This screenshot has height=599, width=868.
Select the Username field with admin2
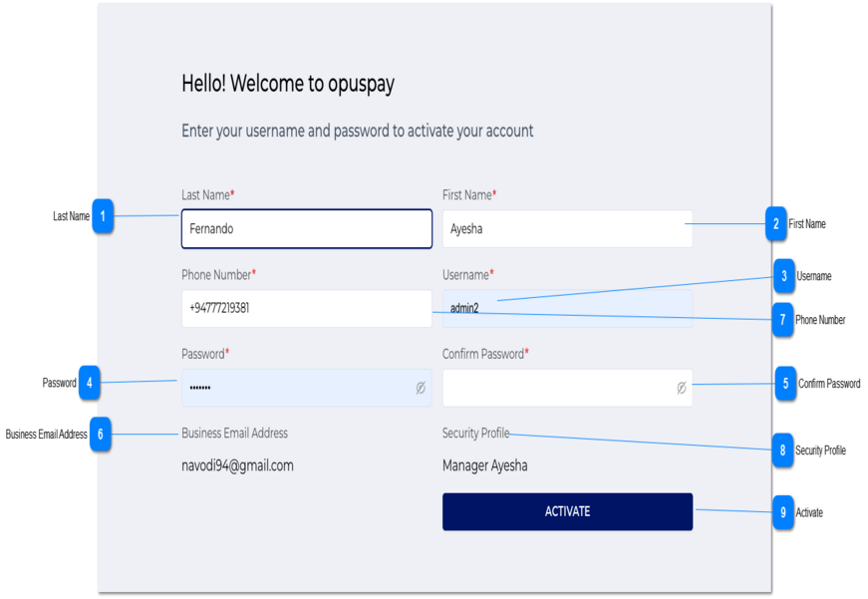pos(566,308)
